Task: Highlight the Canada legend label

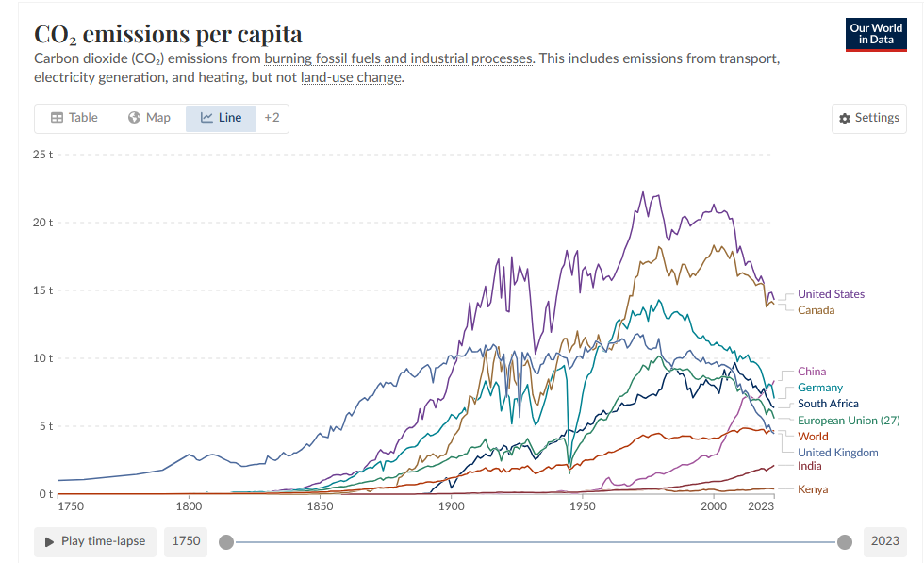Action: pyautogui.click(x=816, y=310)
